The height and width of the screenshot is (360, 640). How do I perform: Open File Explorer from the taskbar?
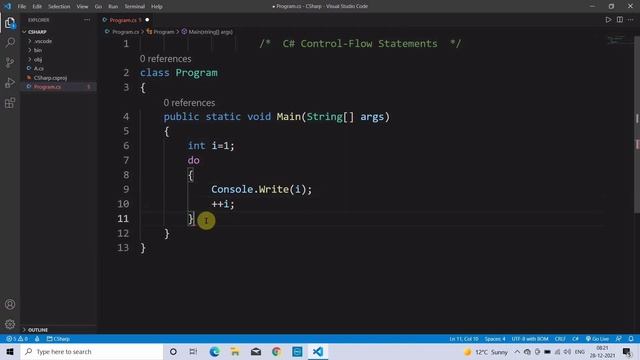(x=235, y=352)
